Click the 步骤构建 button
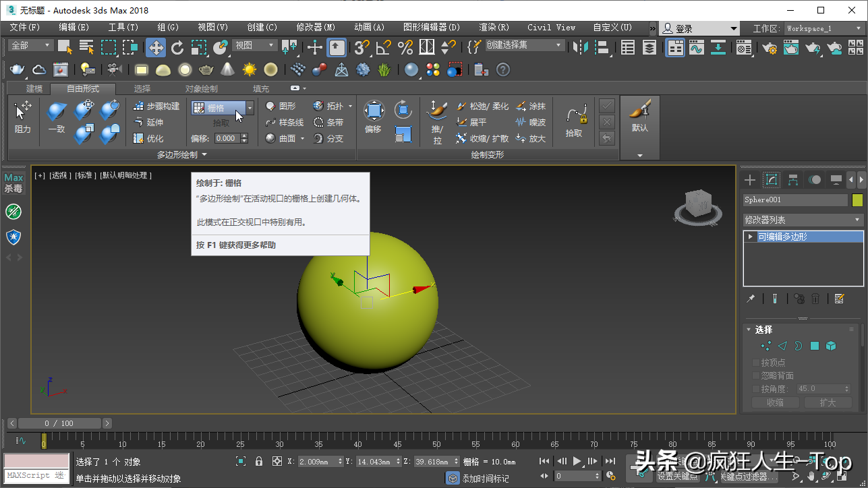 point(157,106)
